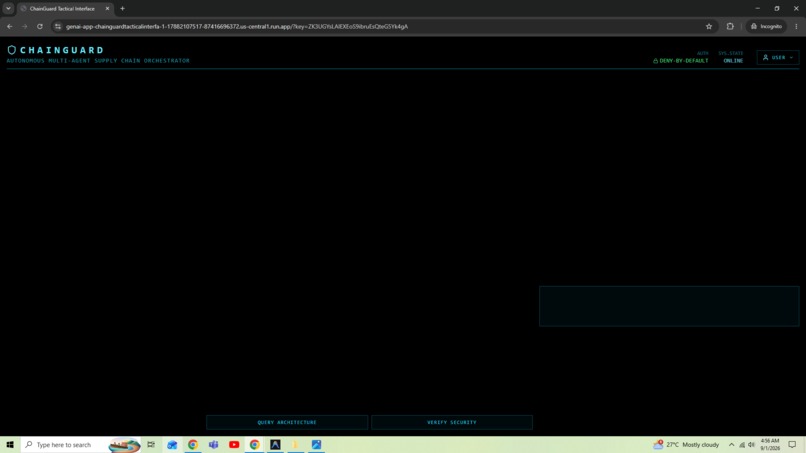Open the weather widget showing Mostly cloudy
This screenshot has width=806, height=453.
point(686,445)
